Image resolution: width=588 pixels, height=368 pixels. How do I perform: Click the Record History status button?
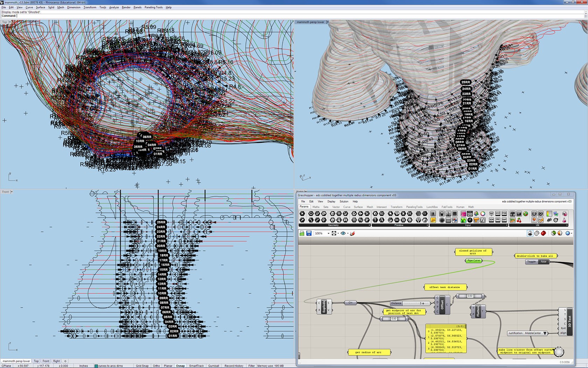coord(234,366)
